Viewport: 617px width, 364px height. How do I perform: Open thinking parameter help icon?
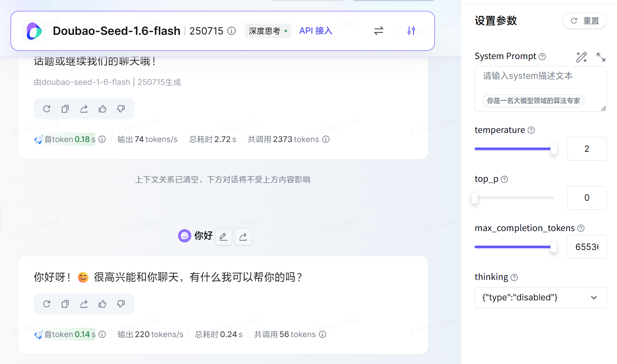tap(514, 278)
